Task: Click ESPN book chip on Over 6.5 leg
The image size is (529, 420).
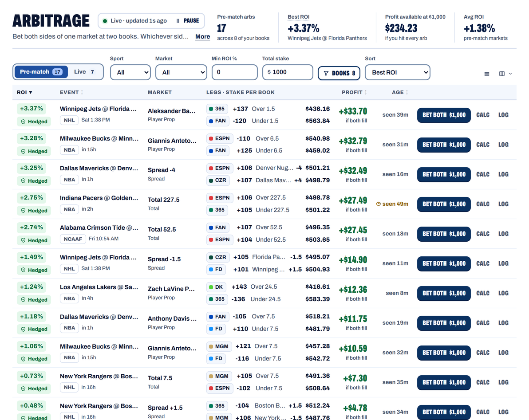Action: (219, 138)
